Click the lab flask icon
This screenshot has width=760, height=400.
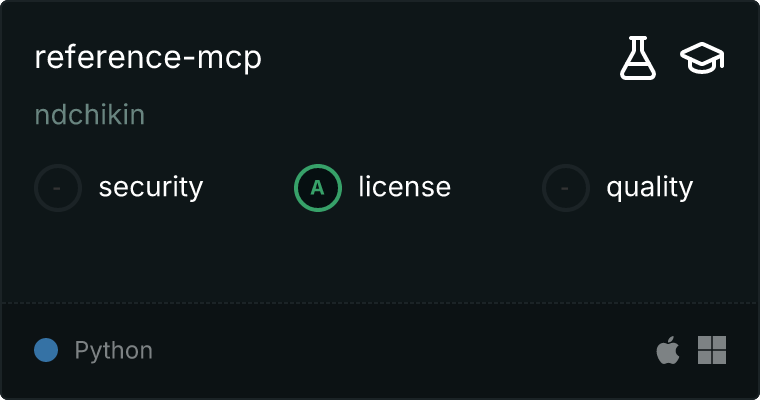638,58
